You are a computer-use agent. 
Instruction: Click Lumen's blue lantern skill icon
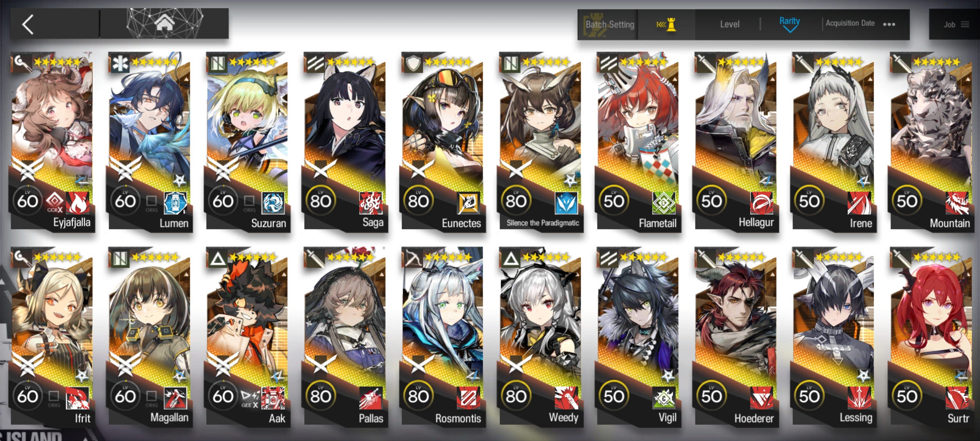tap(175, 203)
